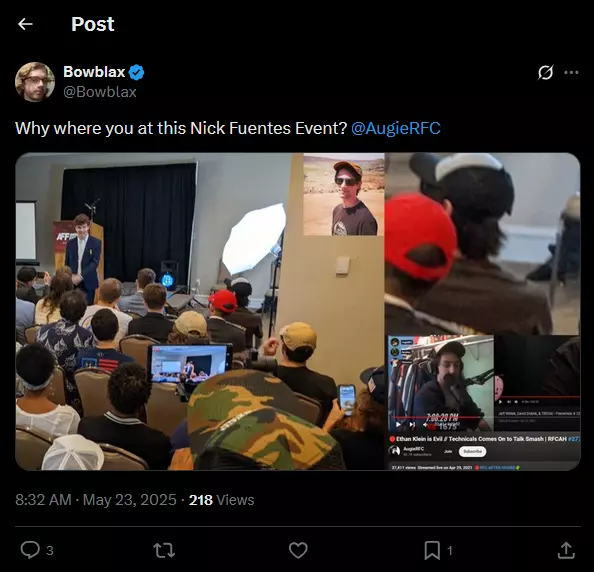The image size is (594, 572).
Task: Click the Subscribe button in the screenshot
Action: click(x=472, y=452)
